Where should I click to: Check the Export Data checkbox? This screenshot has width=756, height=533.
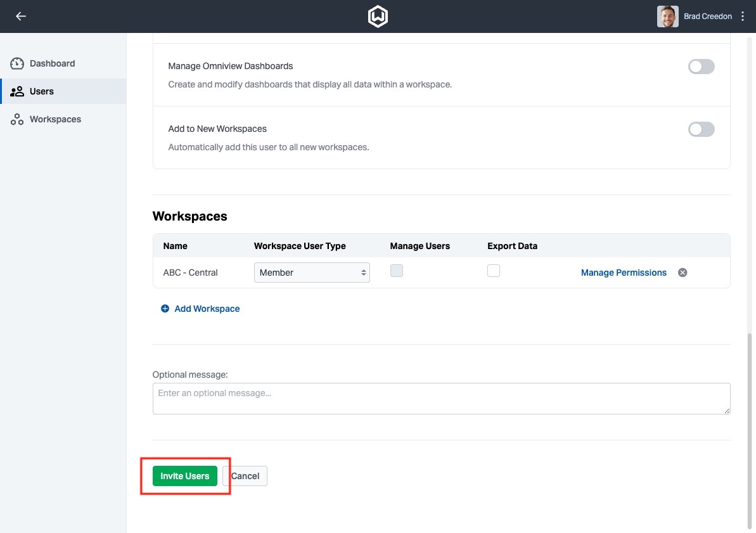tap(494, 271)
